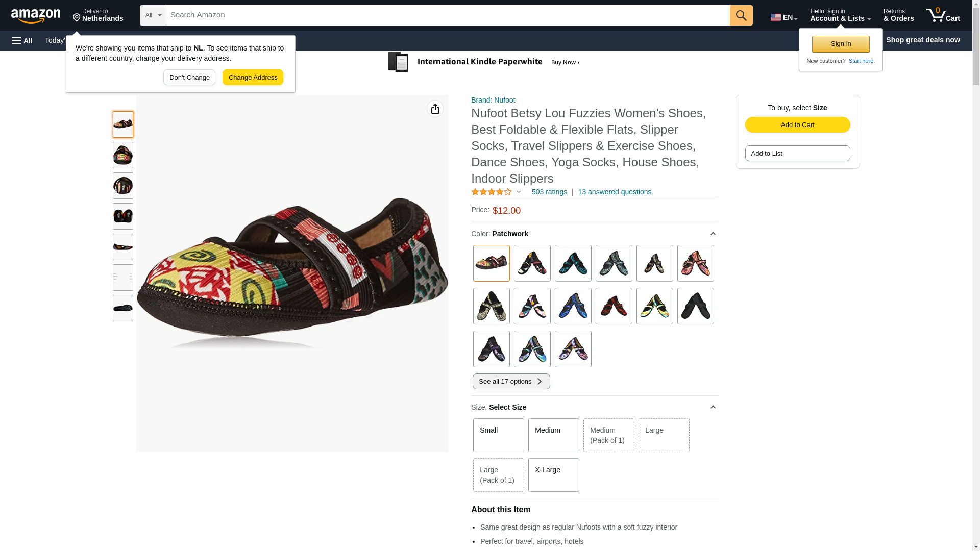The height and width of the screenshot is (551, 980).
Task: Open the All hamburger menu
Action: [x=22, y=40]
